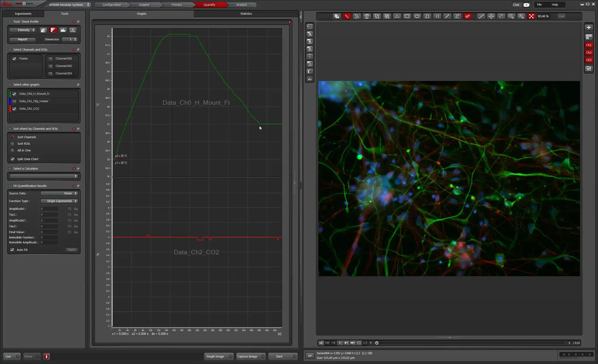The width and height of the screenshot is (598, 364).
Task: Click the crosshair centering tool
Action: pos(491,16)
